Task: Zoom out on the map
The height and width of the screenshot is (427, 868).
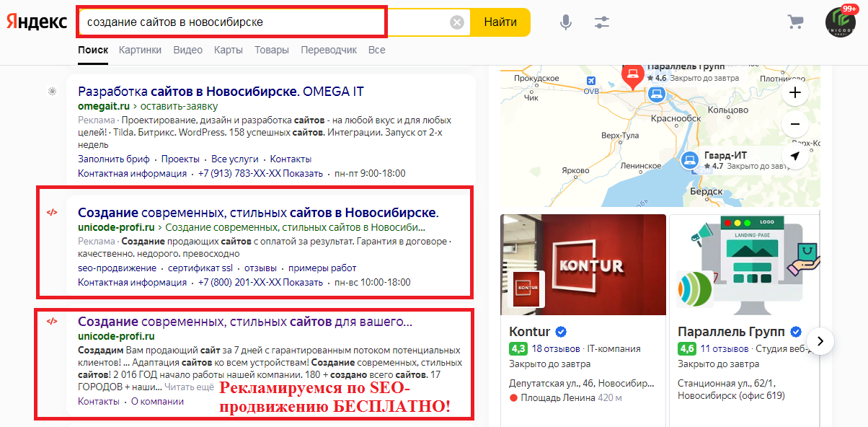Action: pyautogui.click(x=794, y=124)
